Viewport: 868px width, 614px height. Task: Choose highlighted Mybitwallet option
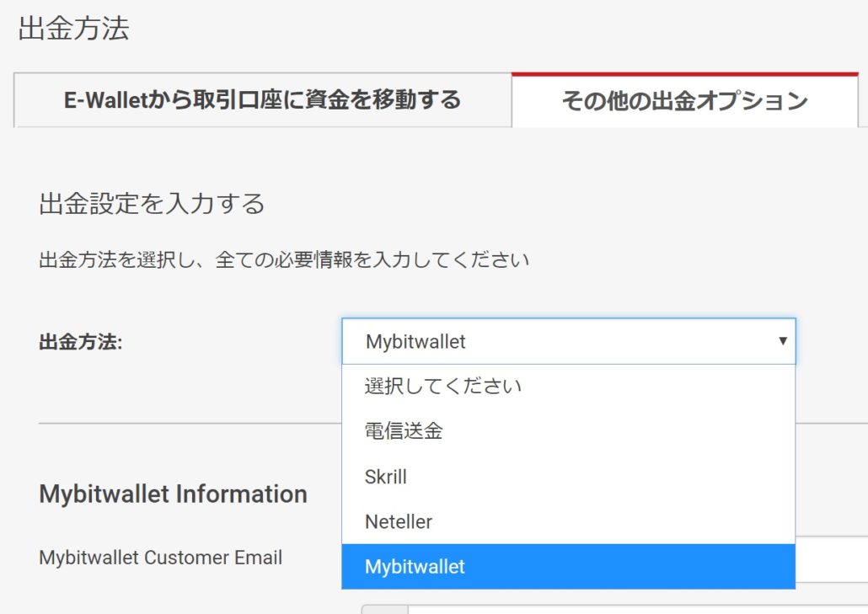[x=569, y=567]
